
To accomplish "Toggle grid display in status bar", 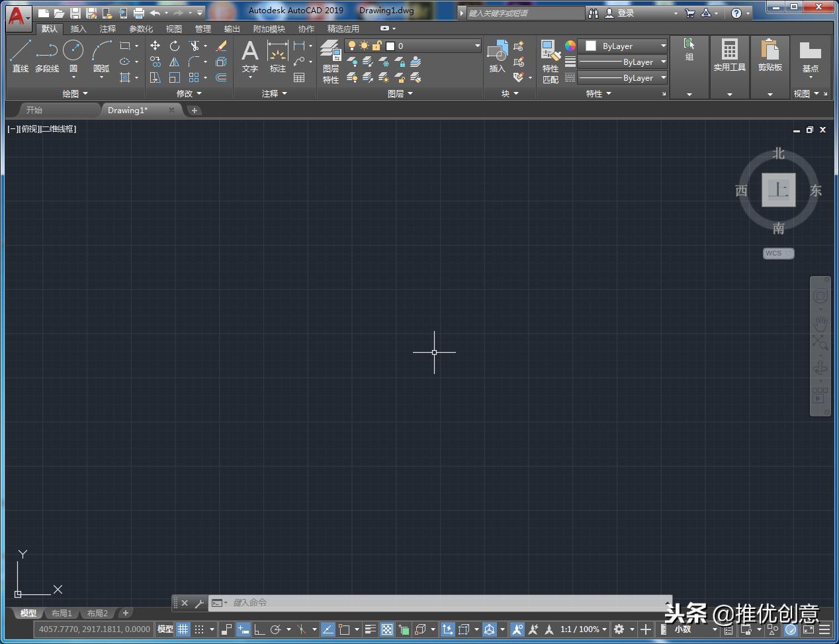I will [183, 629].
